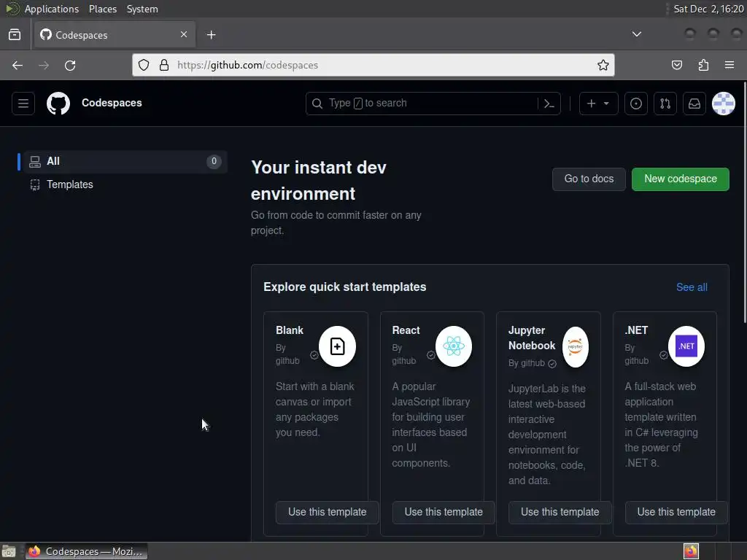The image size is (747, 560).
Task: Click the Codespaces header title text
Action: pyautogui.click(x=112, y=103)
